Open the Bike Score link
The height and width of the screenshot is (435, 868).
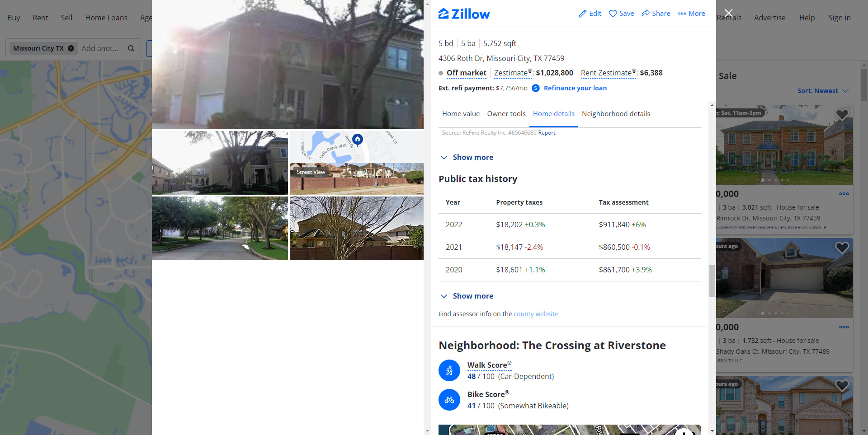tap(488, 394)
